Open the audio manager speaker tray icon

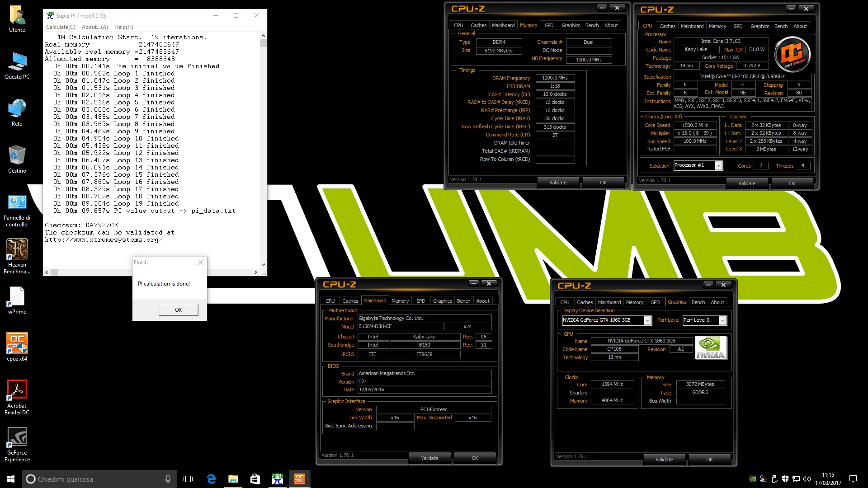(764, 479)
